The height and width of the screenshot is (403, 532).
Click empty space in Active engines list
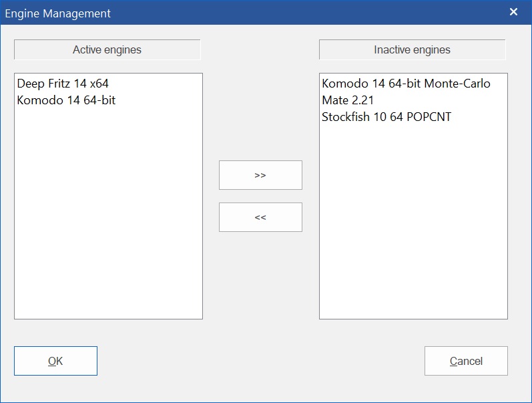108,221
